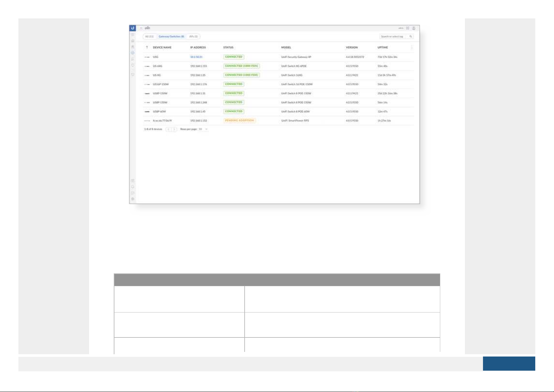Image resolution: width=554 pixels, height=392 pixels.
Task: Go to previous page of devices
Action: [x=168, y=129]
